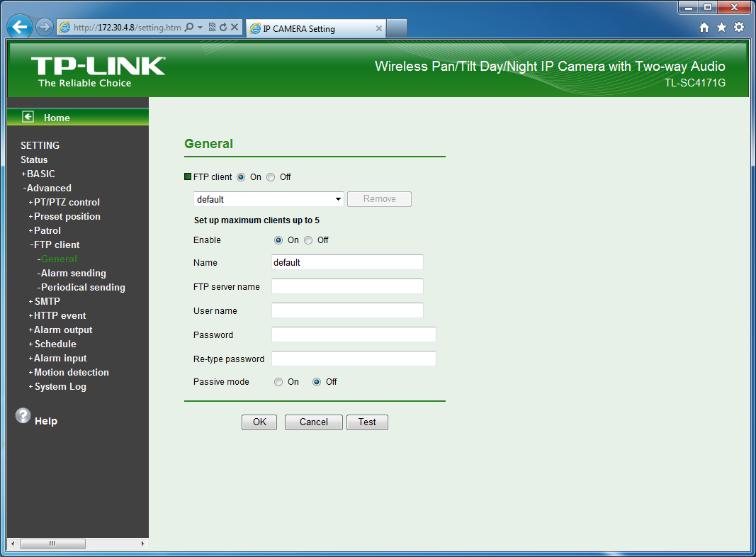Open Alarm sending settings
Image resolution: width=756 pixels, height=557 pixels.
[72, 273]
